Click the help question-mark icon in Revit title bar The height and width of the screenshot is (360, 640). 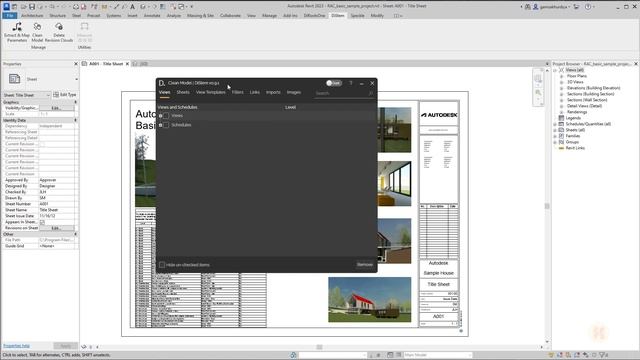pyautogui.click(x=588, y=7)
